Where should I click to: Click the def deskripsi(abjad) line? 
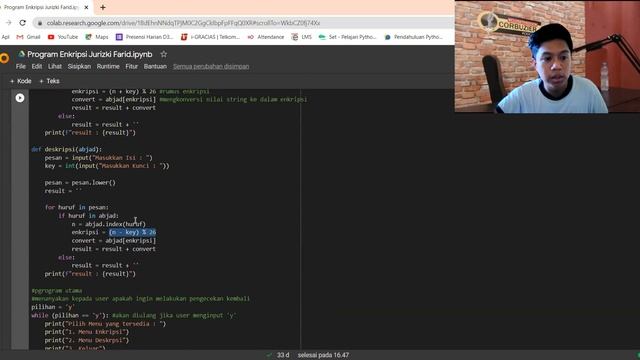[67, 149]
